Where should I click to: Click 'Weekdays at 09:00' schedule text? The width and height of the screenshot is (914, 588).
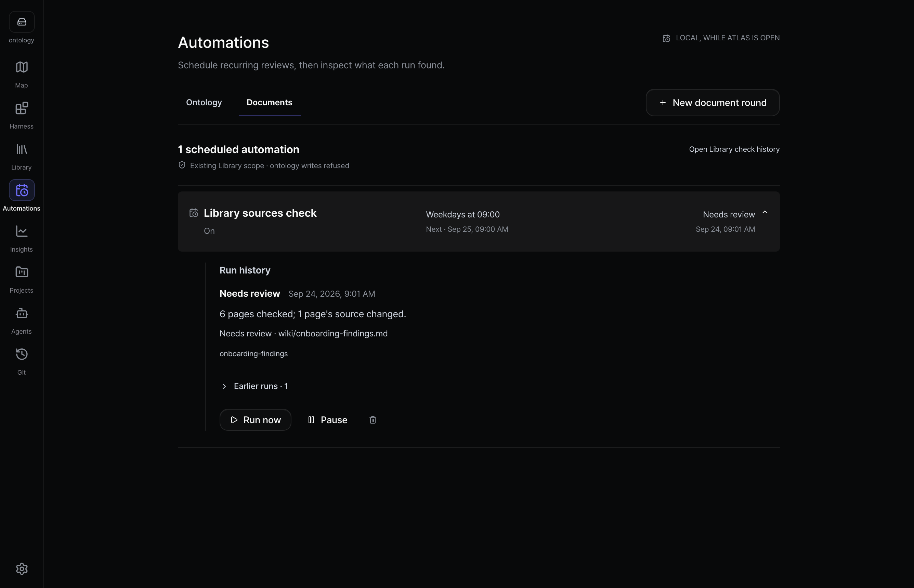[462, 215]
